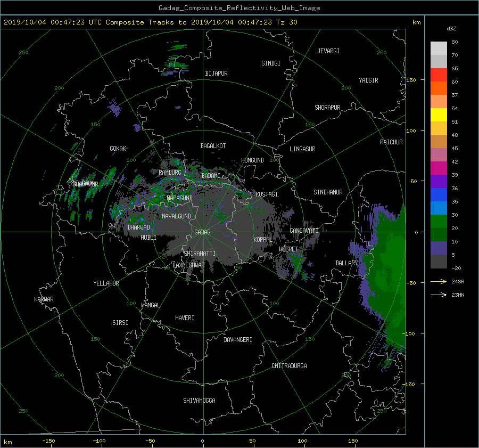Select the light blue 35–30 dBZ swatch

439,208
